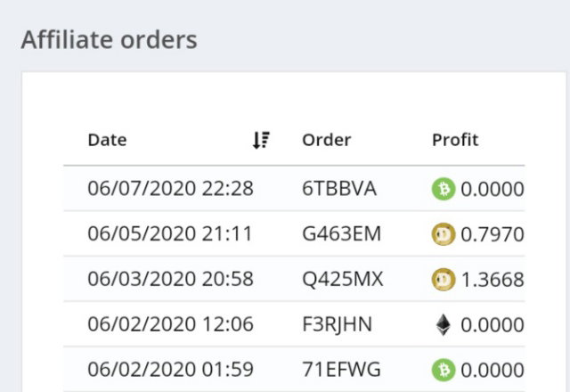Image resolution: width=570 pixels, height=392 pixels.
Task: Open order G463EM
Action: click(341, 233)
